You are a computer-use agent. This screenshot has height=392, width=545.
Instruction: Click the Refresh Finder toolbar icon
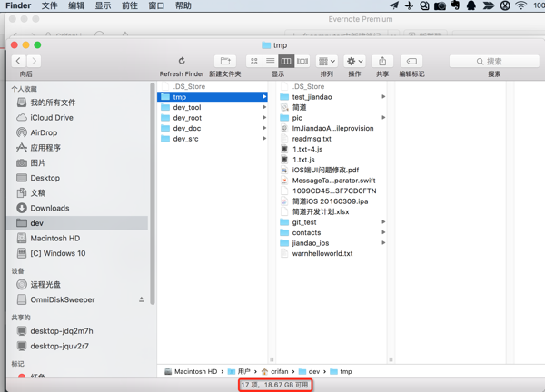point(182,61)
